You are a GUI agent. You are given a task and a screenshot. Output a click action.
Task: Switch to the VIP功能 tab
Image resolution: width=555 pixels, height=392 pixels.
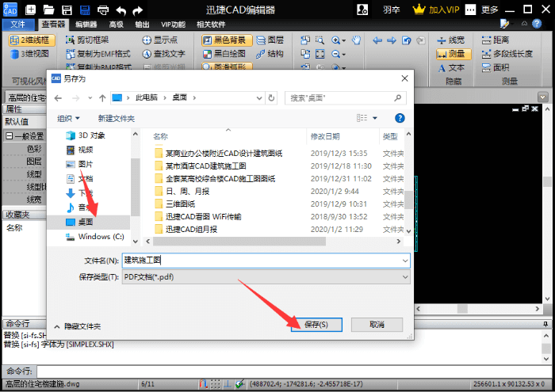(173, 25)
